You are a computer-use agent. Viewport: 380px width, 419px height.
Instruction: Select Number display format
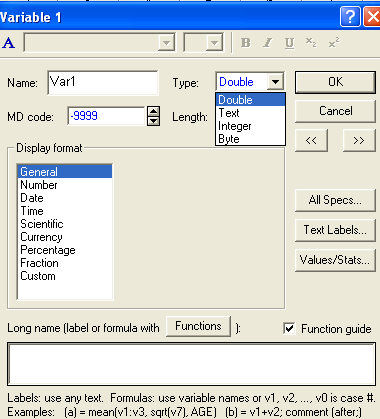coord(65,185)
